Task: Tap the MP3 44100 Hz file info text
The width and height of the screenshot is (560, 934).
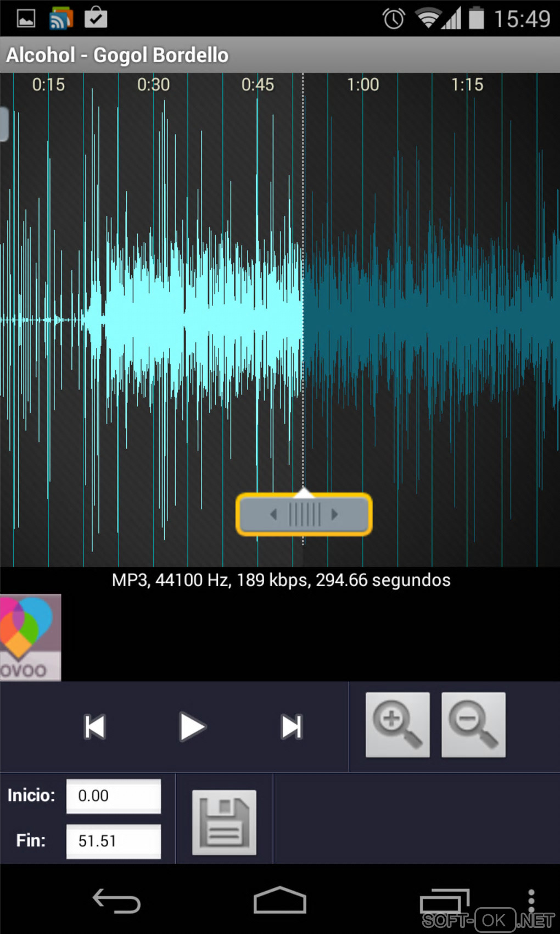Action: (281, 580)
